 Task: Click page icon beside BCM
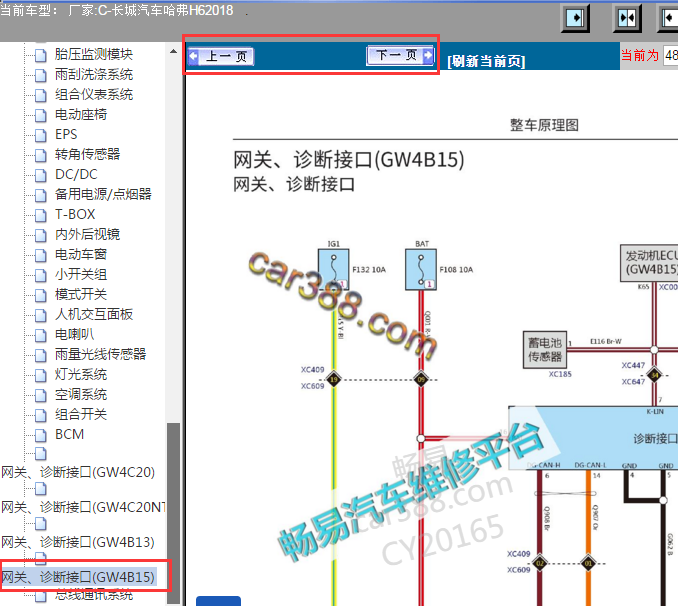point(41,435)
